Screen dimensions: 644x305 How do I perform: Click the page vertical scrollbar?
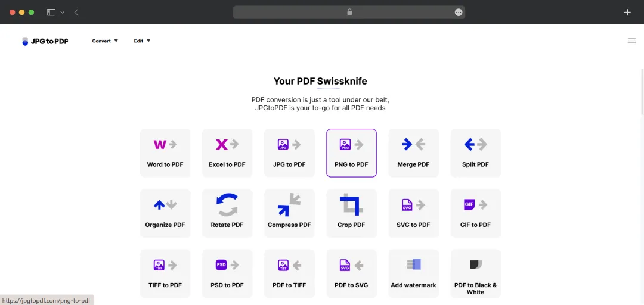tap(642, 92)
